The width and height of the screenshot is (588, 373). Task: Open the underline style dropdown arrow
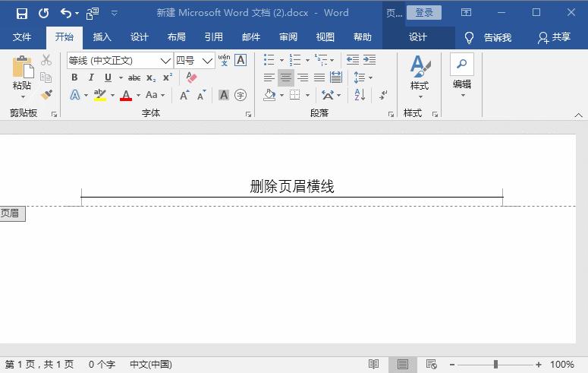(121, 77)
